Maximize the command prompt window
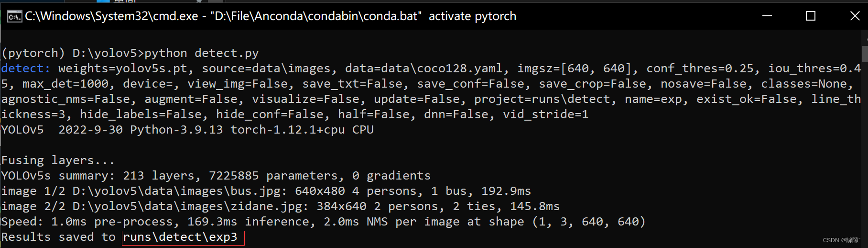 click(x=811, y=16)
